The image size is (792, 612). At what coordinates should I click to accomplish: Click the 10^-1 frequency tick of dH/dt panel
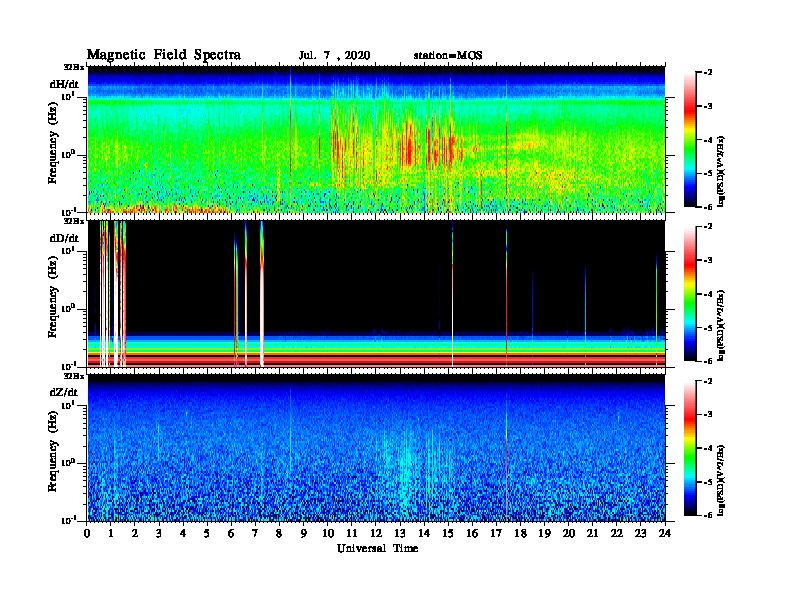click(x=68, y=212)
